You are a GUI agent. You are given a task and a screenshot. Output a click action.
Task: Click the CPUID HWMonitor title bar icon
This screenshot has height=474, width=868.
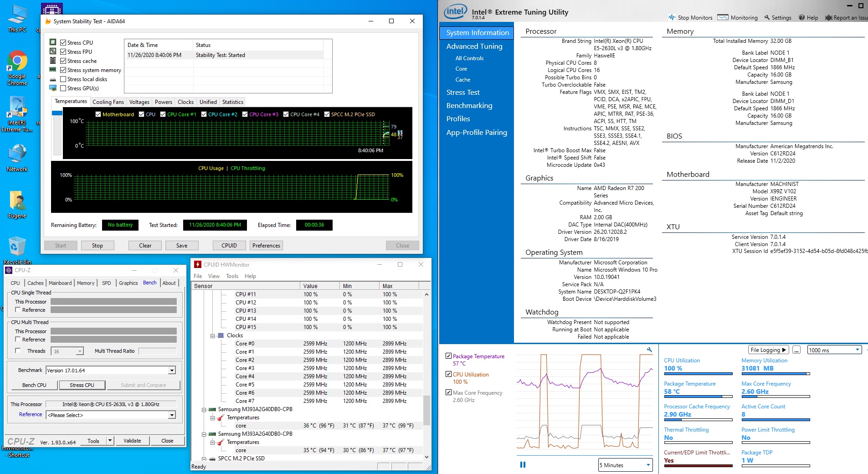(198, 264)
